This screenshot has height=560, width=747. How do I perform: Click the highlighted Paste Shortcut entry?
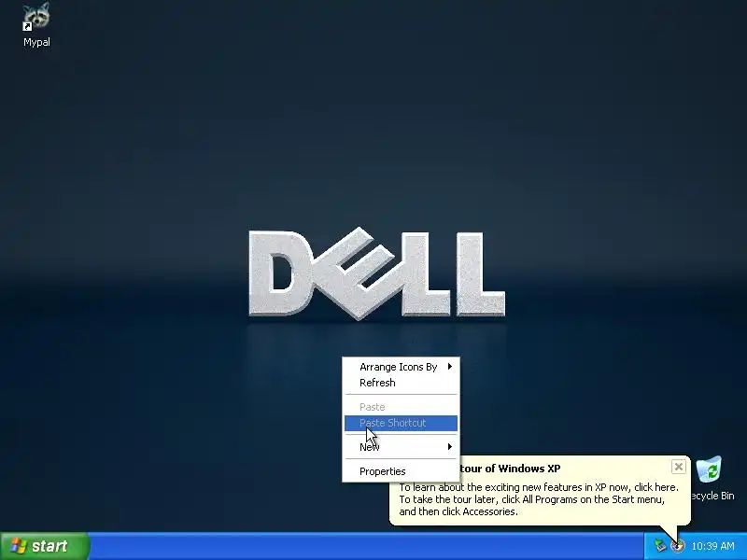(x=401, y=423)
